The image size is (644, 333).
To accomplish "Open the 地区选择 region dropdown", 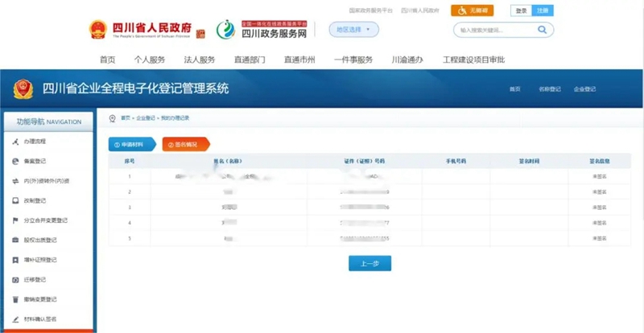I will tap(353, 30).
